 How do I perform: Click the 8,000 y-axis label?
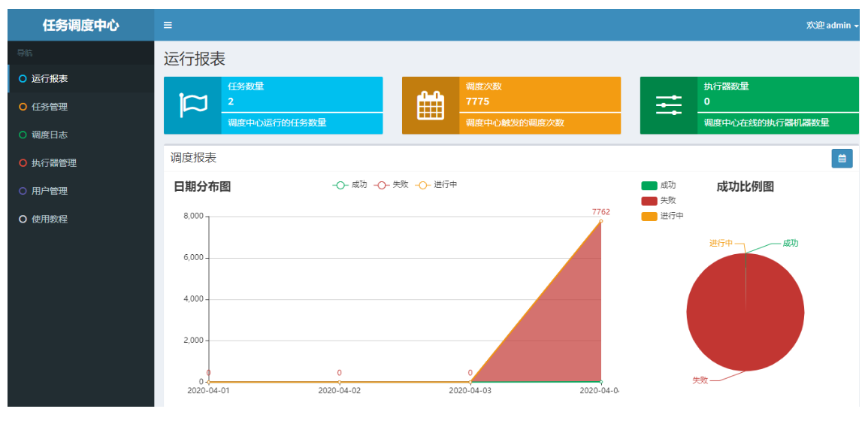[x=193, y=216]
